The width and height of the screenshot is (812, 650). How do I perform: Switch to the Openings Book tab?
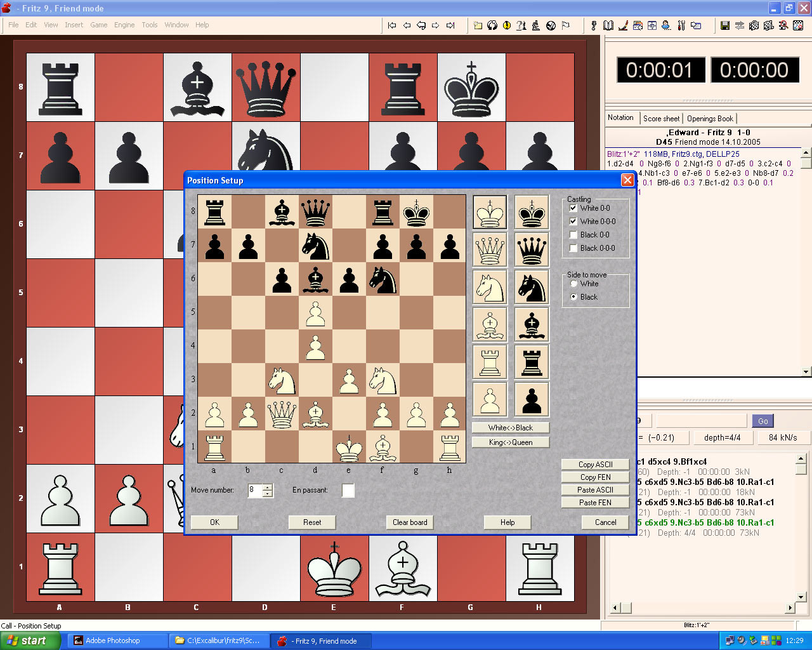pos(710,119)
